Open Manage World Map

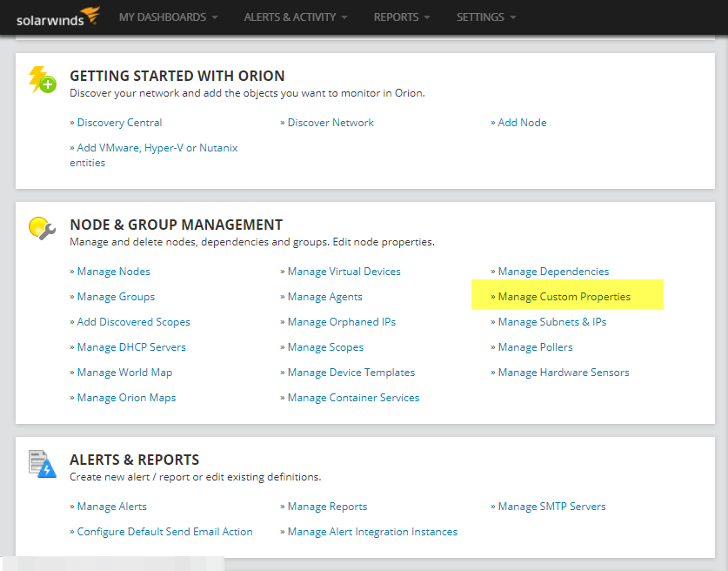pyautogui.click(x=124, y=373)
